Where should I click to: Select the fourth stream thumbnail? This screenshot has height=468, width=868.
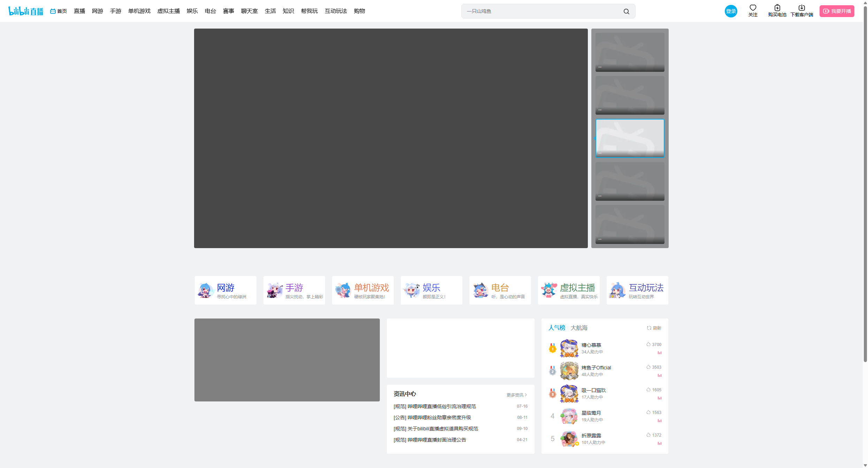click(630, 181)
